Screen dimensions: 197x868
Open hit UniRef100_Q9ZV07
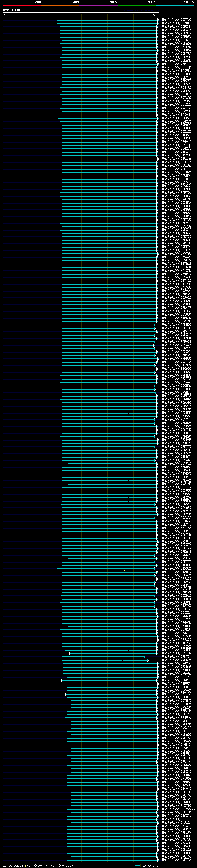tap(177, 20)
